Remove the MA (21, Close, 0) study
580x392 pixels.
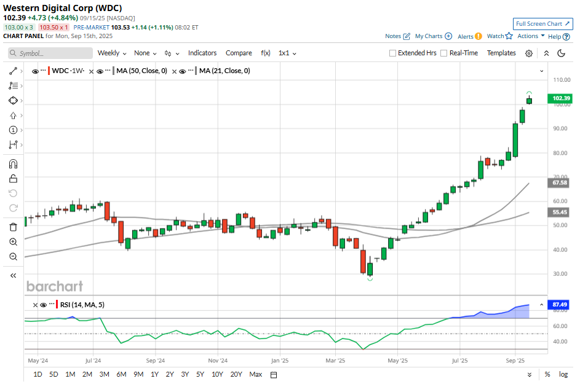tap(174, 71)
